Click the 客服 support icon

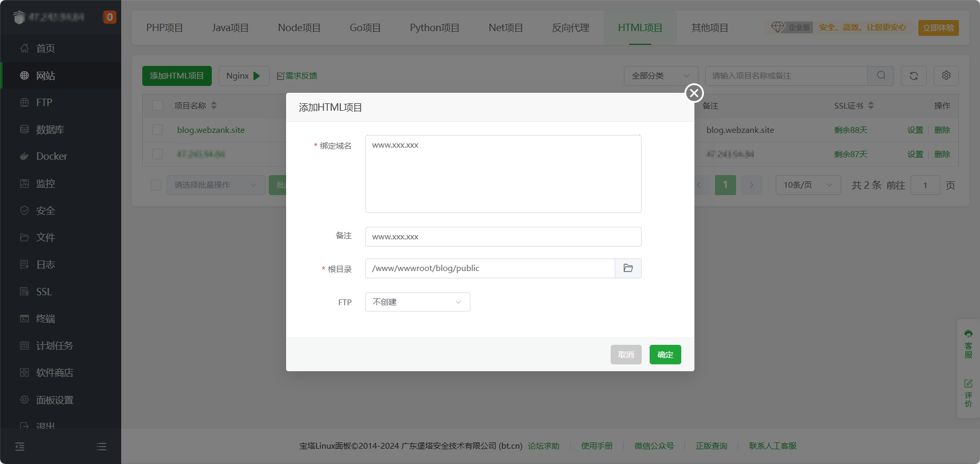[968, 343]
